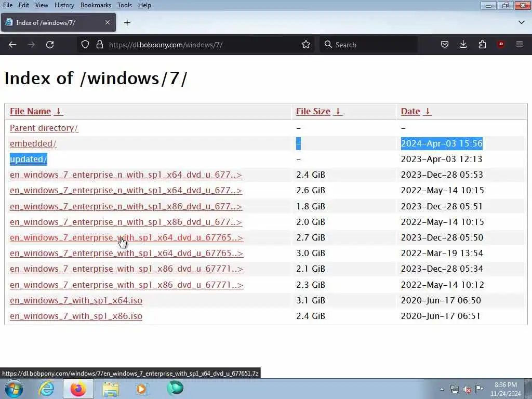
Task: Download en_windows_7_with_sp1_x64.iso
Action: pyautogui.click(x=76, y=300)
